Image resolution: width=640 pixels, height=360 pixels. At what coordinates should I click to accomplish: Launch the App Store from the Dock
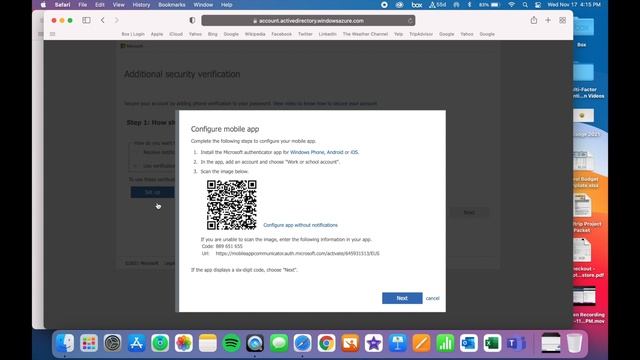tap(136, 343)
